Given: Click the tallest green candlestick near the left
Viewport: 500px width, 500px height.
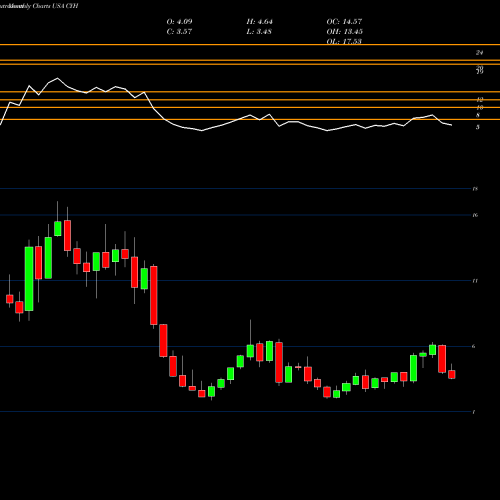Looking at the screenshot, I should (x=29, y=279).
